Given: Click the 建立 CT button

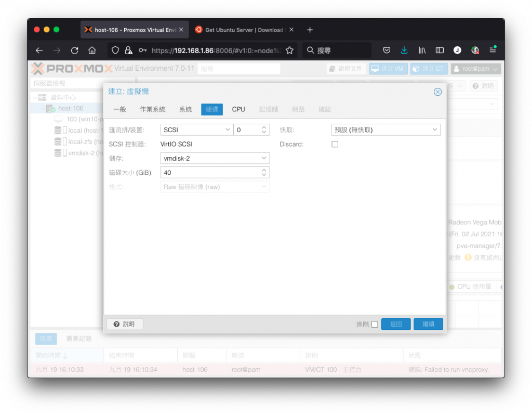Looking at the screenshot, I should [429, 69].
